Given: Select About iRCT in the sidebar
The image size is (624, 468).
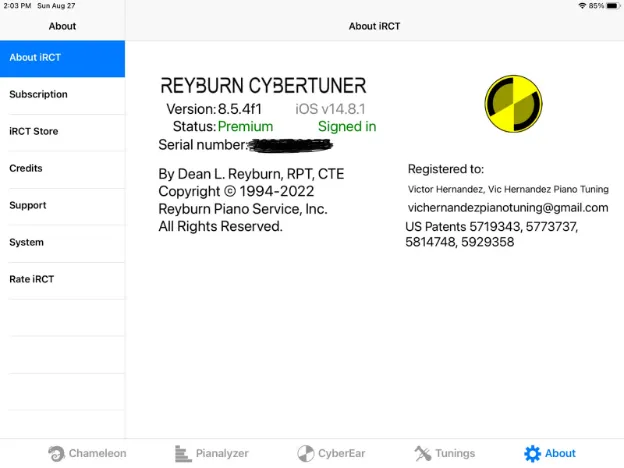Looking at the screenshot, I should (62, 58).
